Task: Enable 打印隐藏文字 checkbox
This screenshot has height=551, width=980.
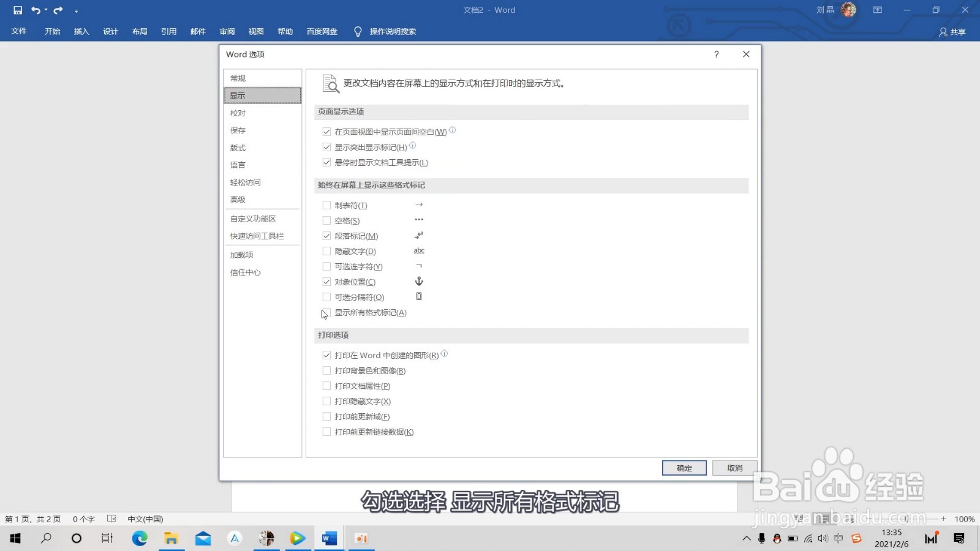Action: click(326, 401)
